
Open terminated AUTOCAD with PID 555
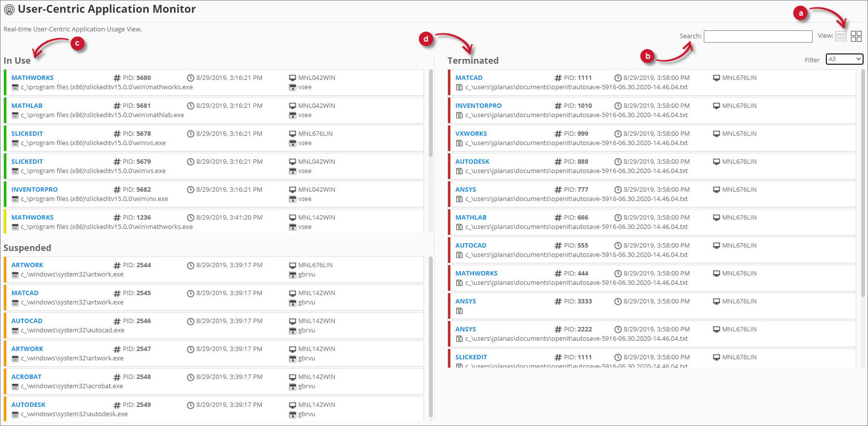click(471, 245)
